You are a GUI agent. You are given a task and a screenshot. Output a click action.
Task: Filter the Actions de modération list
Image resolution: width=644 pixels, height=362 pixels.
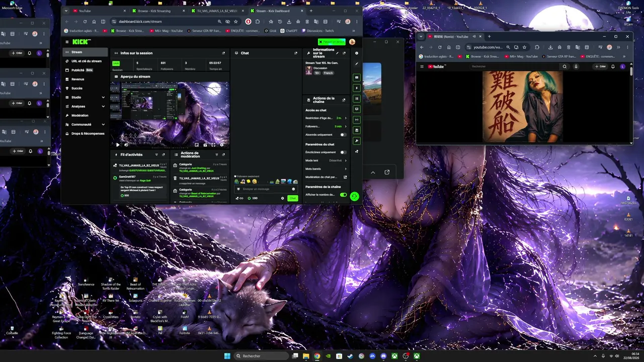[x=216, y=154]
